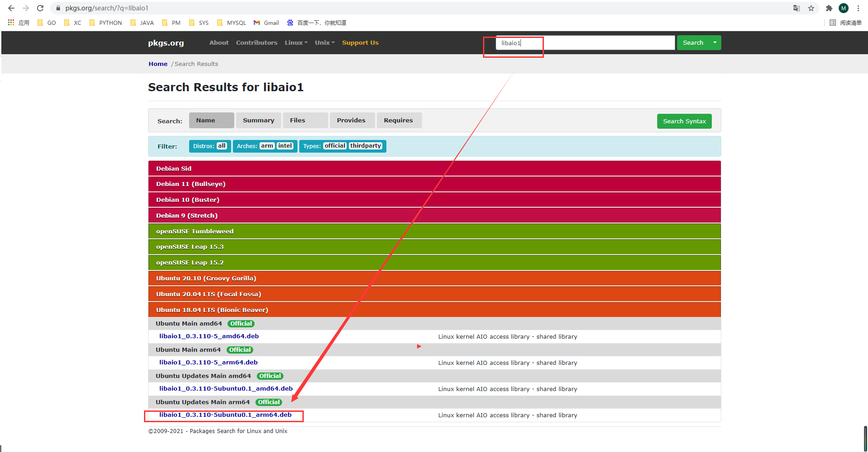Viewport: 868px width, 452px height.
Task: Focus the package search input field
Action: [585, 43]
